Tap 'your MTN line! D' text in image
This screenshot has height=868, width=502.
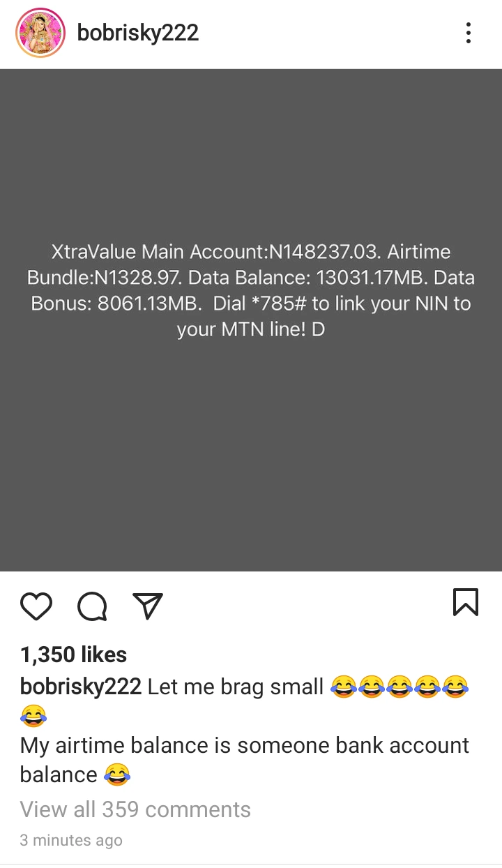(x=251, y=330)
